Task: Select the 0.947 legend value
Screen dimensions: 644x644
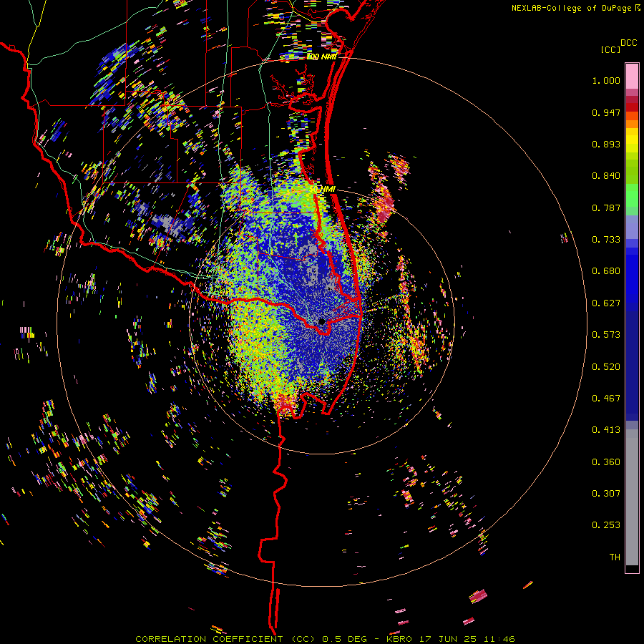Action: click(x=606, y=112)
